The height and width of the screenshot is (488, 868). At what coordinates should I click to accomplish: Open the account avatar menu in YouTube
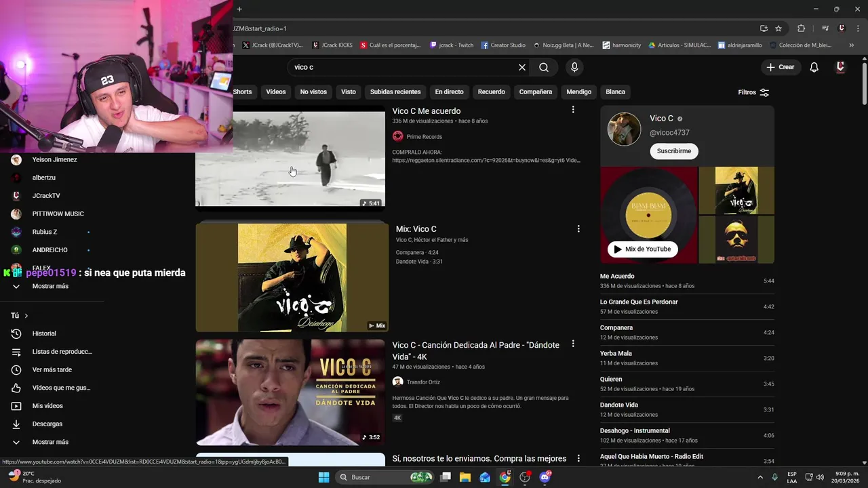pos(840,67)
